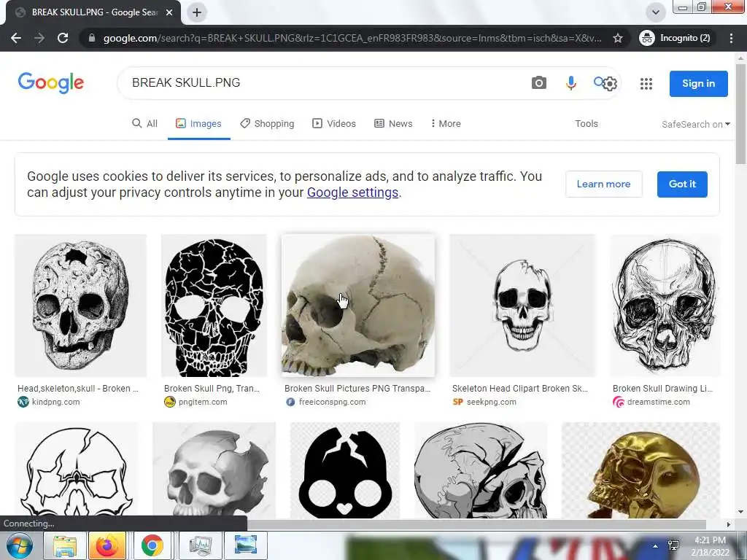The image size is (747, 560).
Task: Open the network tray icon
Action: 673,545
